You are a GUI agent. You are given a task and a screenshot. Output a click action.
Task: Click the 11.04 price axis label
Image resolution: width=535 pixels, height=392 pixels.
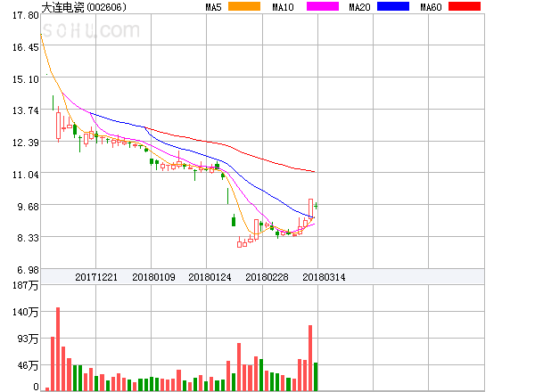point(26,175)
